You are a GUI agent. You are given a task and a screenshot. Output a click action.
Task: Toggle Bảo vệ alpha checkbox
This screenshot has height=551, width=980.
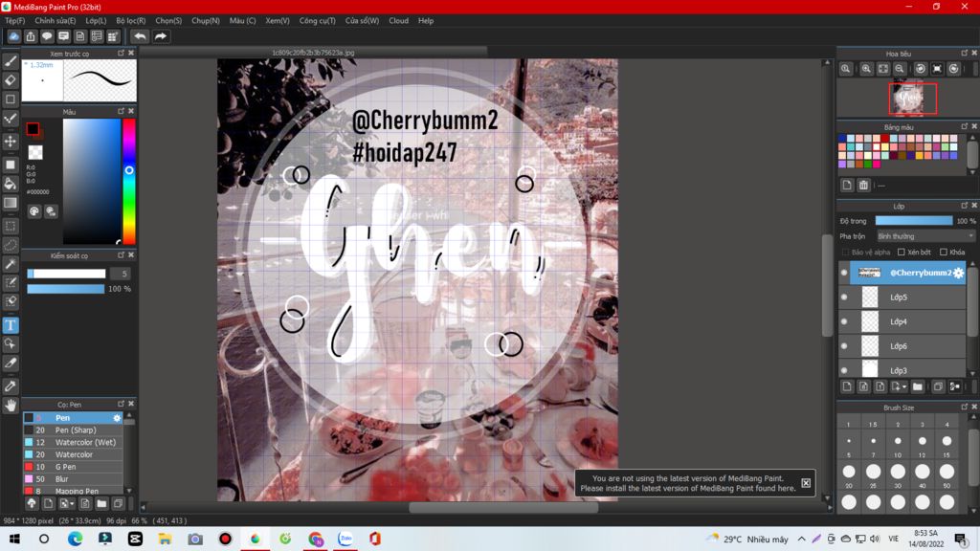pyautogui.click(x=846, y=252)
